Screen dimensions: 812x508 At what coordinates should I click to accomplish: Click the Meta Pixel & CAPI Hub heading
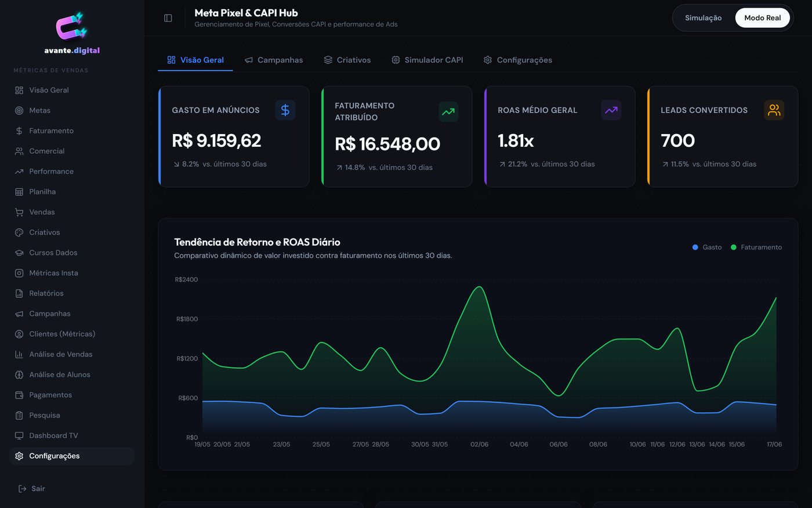click(246, 13)
